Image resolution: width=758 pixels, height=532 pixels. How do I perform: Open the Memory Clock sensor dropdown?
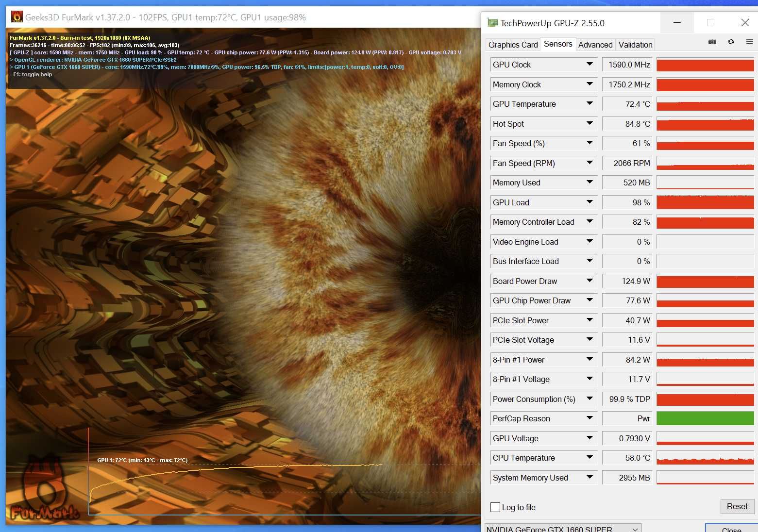click(590, 84)
